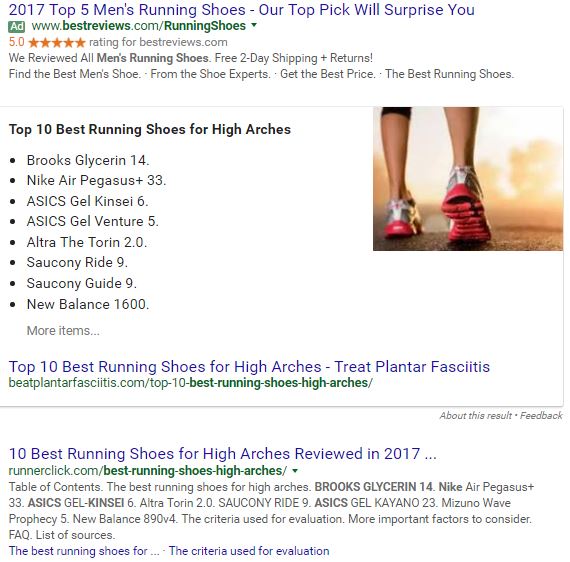Select New Balance 1600 list item
The width and height of the screenshot is (570, 562).
(88, 304)
